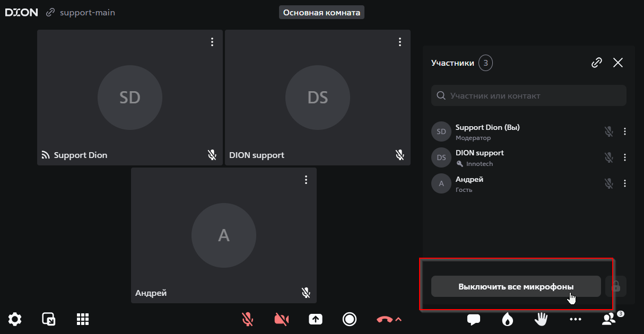Viewport: 644px width, 334px height.
Task: Expand the leave call options arrow
Action: [399, 319]
